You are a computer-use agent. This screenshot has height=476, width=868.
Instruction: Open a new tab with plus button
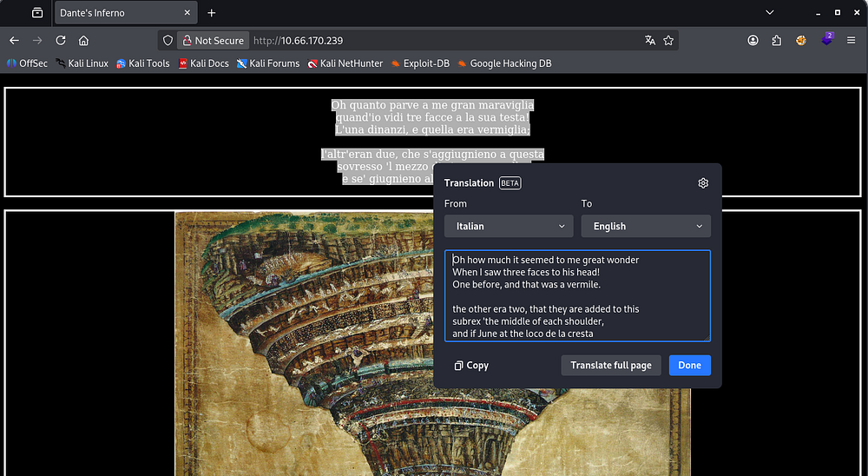211,13
